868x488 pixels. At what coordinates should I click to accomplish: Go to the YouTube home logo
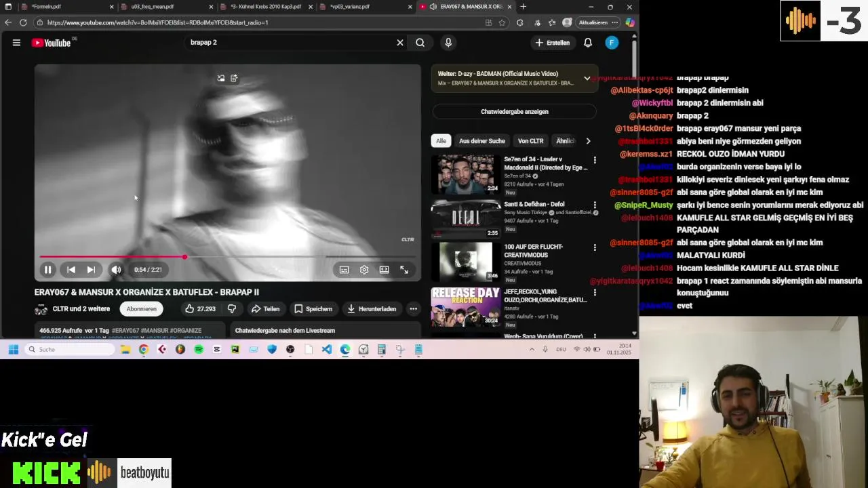(52, 43)
